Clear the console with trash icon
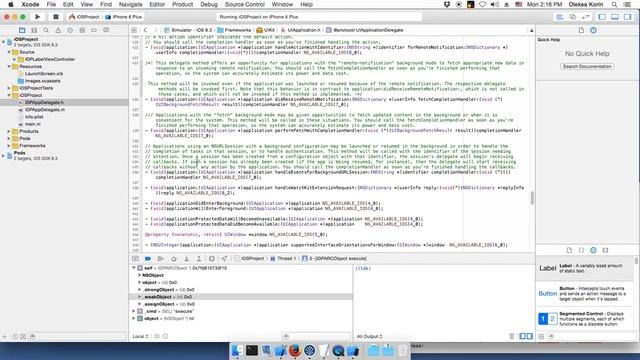 coord(511,336)
